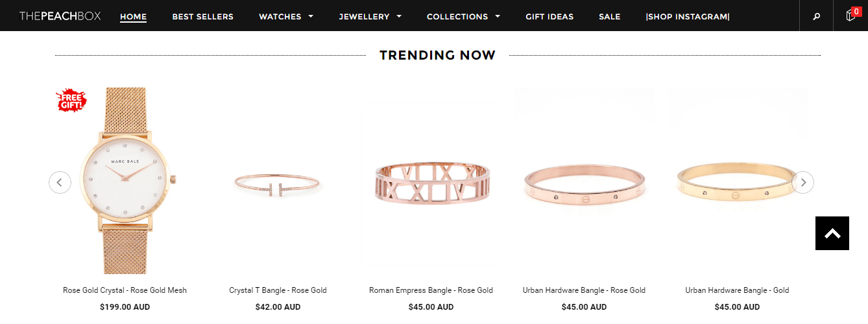Show next trending products with right arrow
868x324 pixels.
[x=803, y=182]
